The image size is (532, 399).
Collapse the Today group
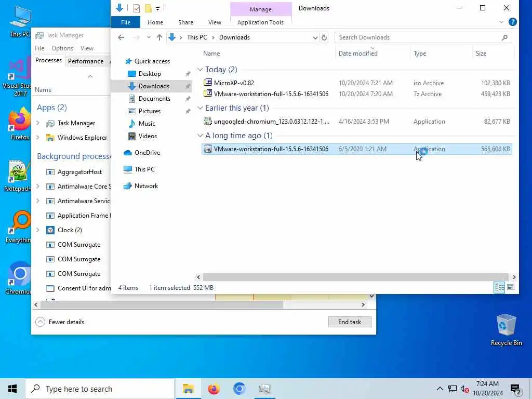coord(200,70)
